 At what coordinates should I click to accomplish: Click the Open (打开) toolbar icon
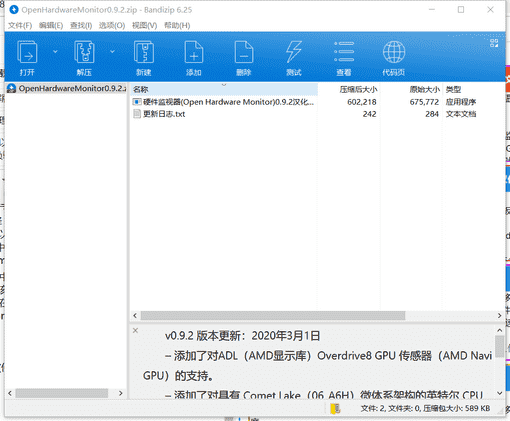pyautogui.click(x=27, y=52)
